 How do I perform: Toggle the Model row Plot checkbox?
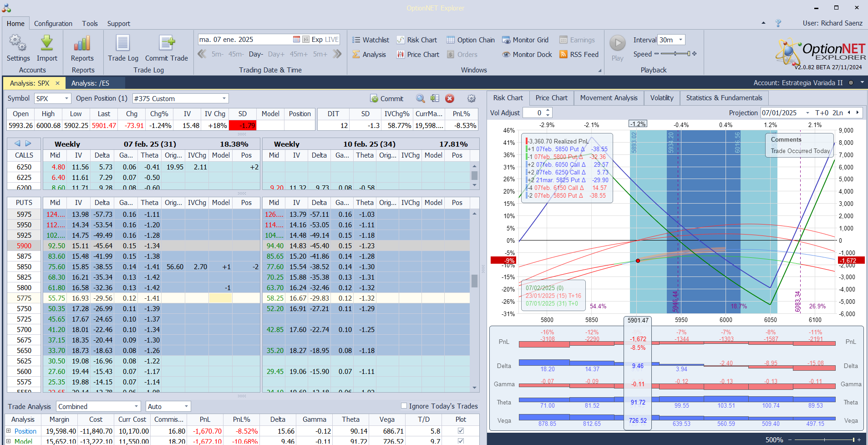click(461, 441)
